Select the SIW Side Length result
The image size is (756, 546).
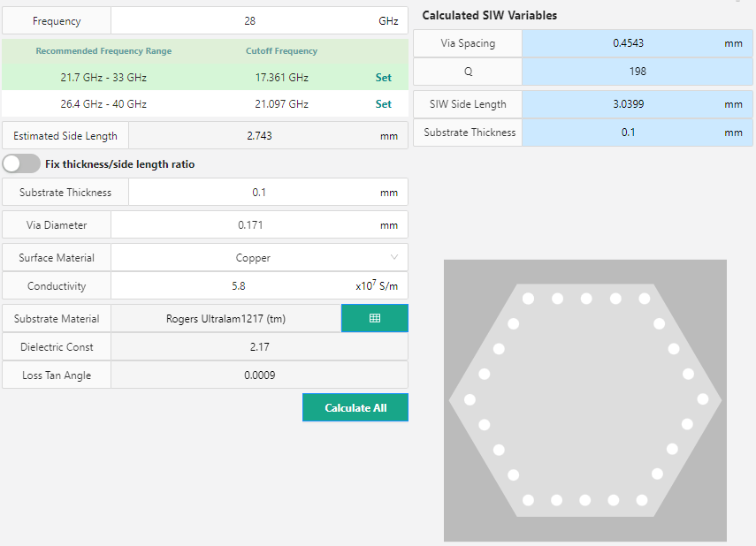[628, 103]
